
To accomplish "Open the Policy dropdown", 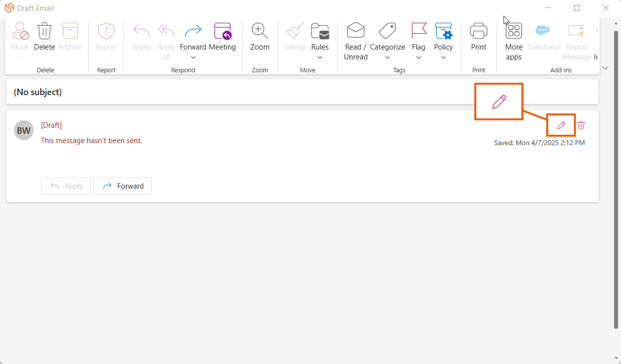I will pos(443,57).
